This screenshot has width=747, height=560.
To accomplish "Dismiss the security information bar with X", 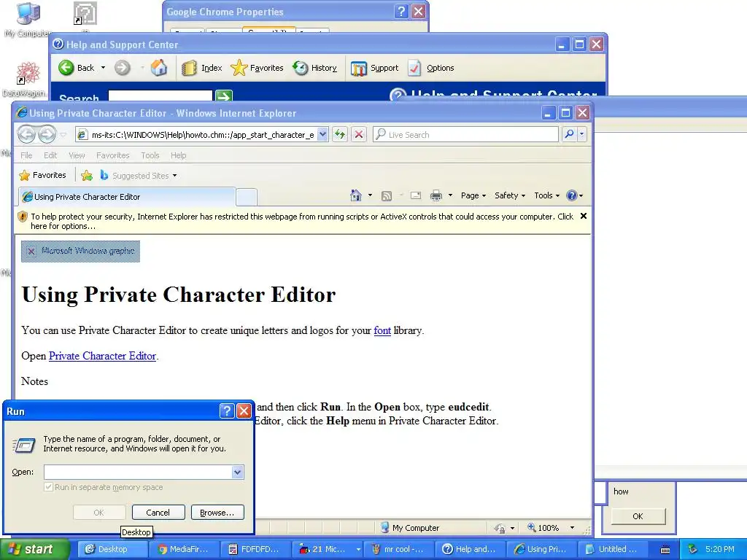I will click(583, 216).
